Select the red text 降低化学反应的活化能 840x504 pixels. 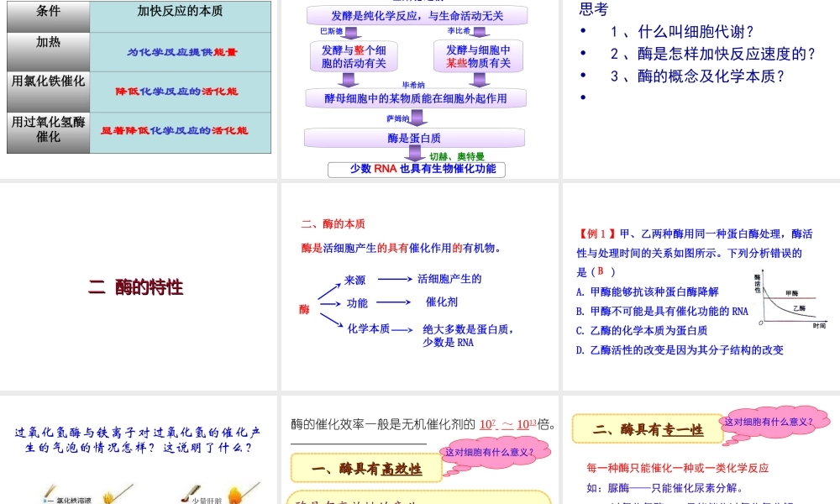(x=176, y=91)
